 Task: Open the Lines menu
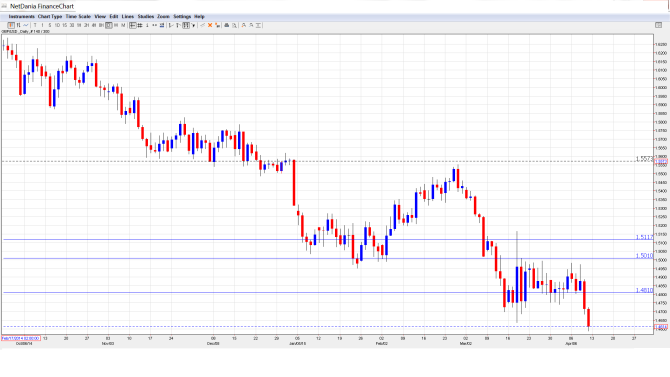[x=128, y=17]
